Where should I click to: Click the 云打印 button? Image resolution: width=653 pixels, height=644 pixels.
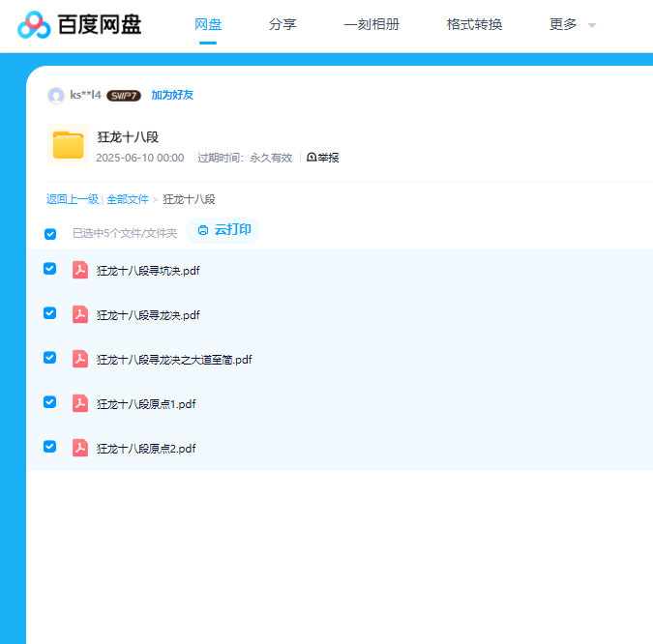coord(224,230)
